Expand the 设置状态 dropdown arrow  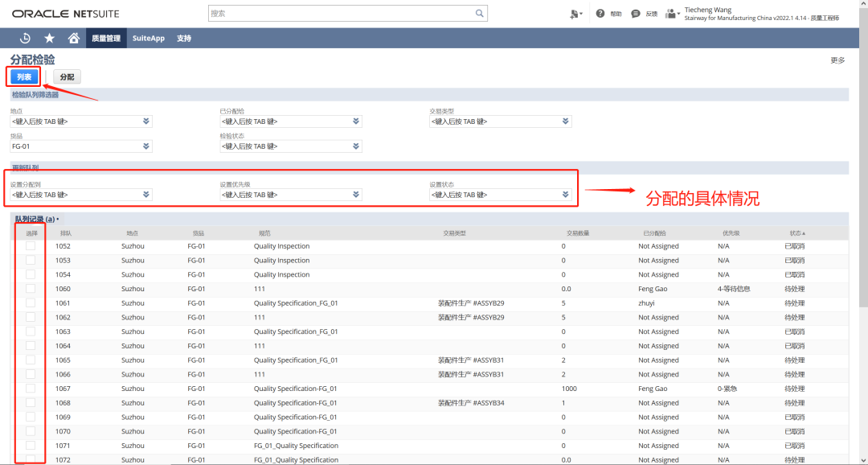click(x=565, y=195)
